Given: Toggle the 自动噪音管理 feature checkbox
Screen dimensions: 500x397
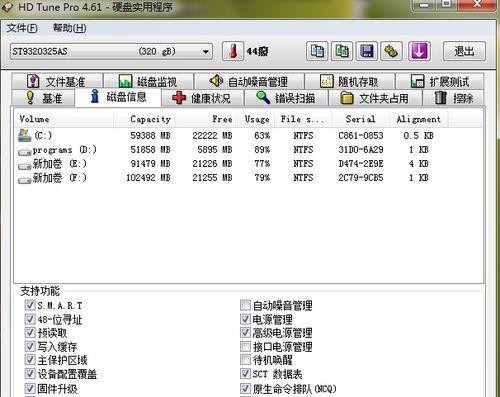Looking at the screenshot, I should pyautogui.click(x=245, y=305).
